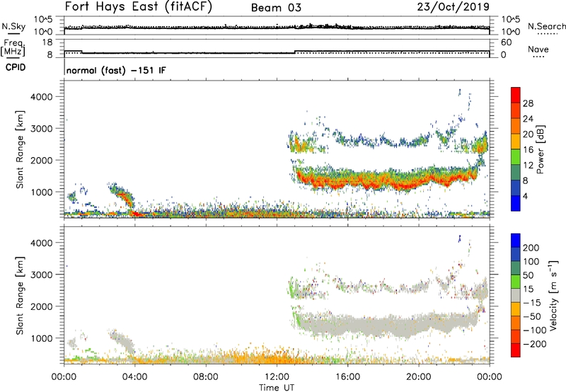The height and width of the screenshot is (392, 566).
Task: Click the '-50' label on the Velocity color bar
Action: pos(532,316)
